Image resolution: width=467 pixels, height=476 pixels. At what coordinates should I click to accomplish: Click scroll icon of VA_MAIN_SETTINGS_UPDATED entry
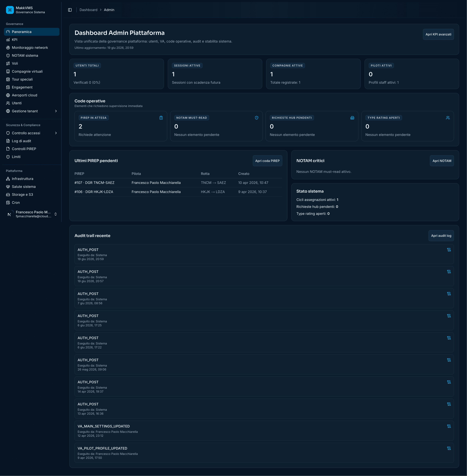click(x=449, y=426)
